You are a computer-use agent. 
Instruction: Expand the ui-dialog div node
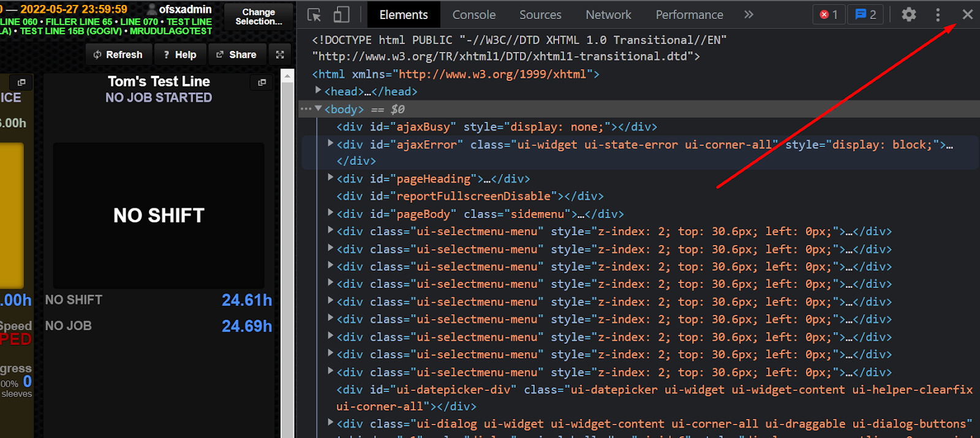pos(330,423)
